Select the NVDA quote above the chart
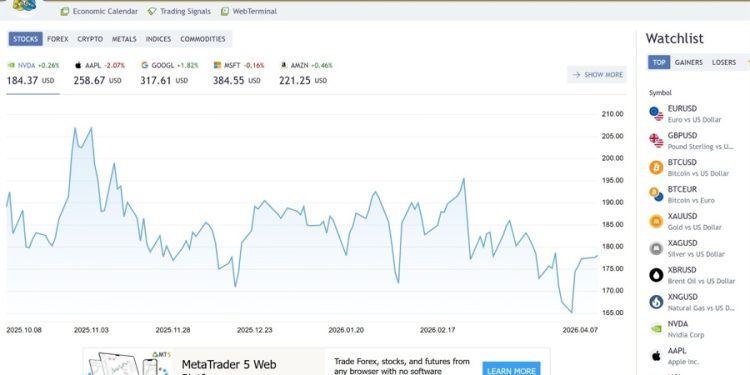Screen dimensions: 750x375 point(33,73)
